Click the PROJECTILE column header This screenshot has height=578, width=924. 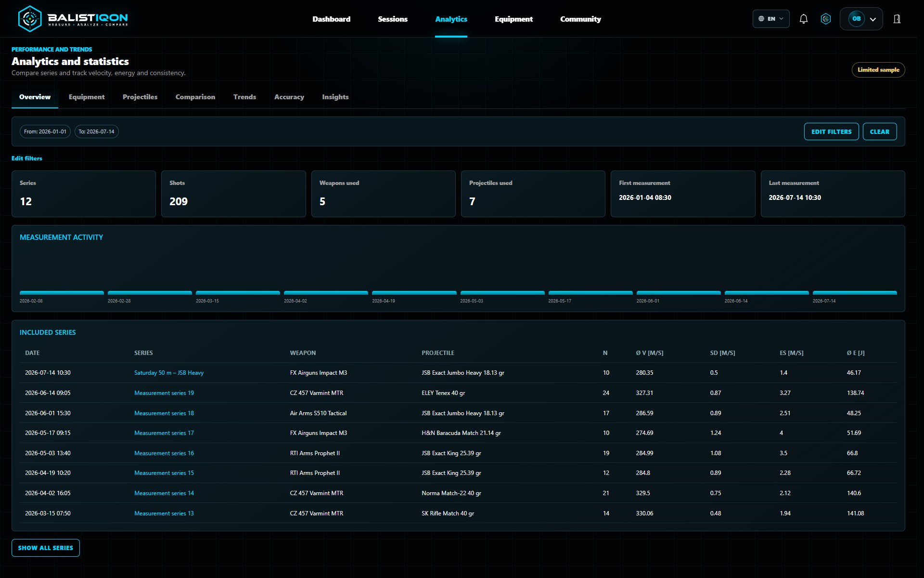click(x=438, y=353)
